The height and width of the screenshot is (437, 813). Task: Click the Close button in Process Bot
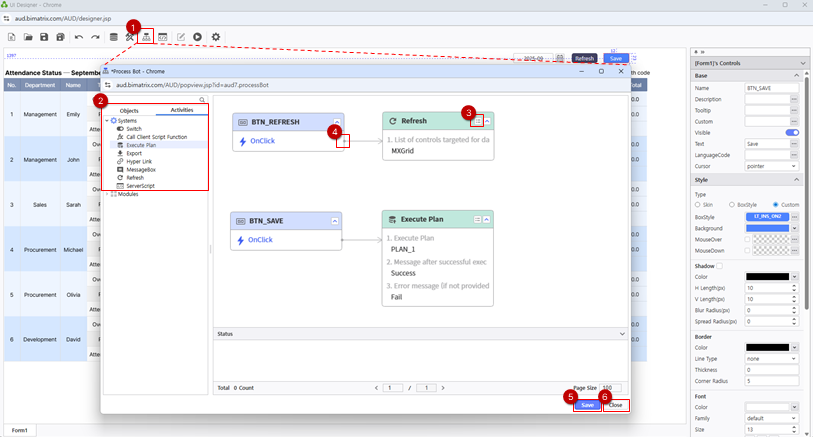pos(616,405)
